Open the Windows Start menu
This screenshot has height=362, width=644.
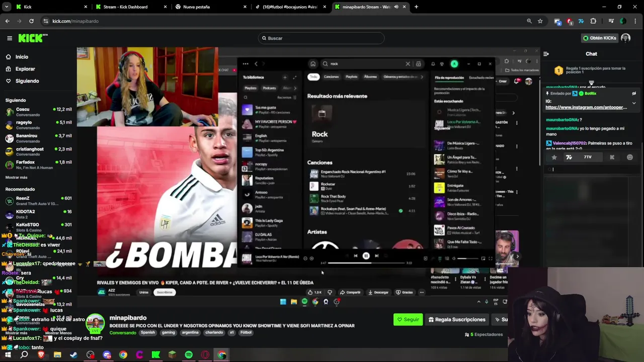coord(8,355)
